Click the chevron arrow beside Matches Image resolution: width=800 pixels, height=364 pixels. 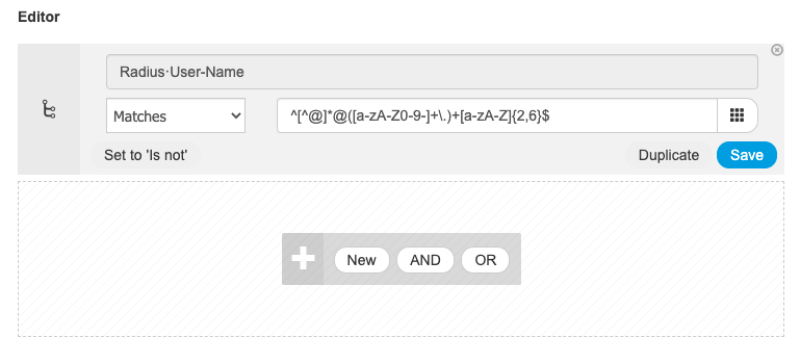pos(236,116)
